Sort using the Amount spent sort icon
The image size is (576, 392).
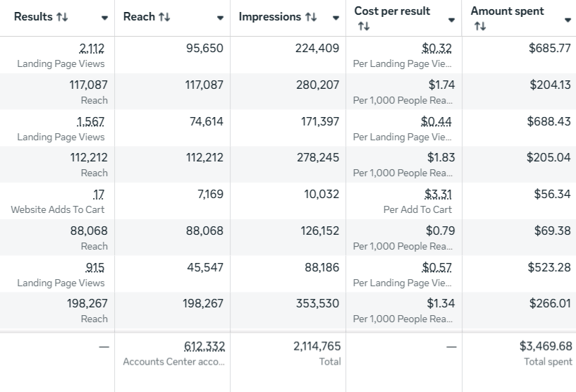click(480, 26)
